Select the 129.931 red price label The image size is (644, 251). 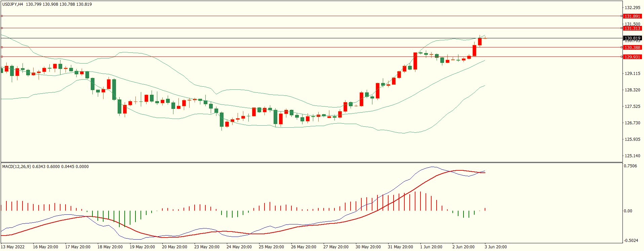(x=632, y=57)
